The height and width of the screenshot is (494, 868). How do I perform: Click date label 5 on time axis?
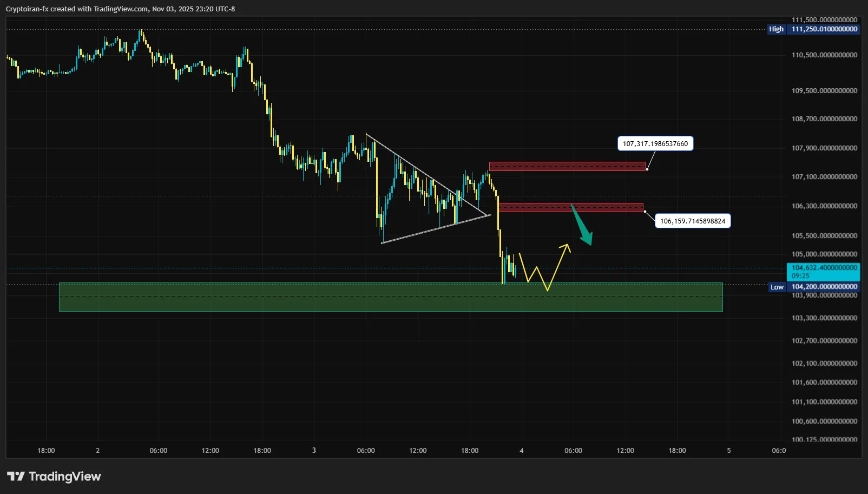coord(728,450)
